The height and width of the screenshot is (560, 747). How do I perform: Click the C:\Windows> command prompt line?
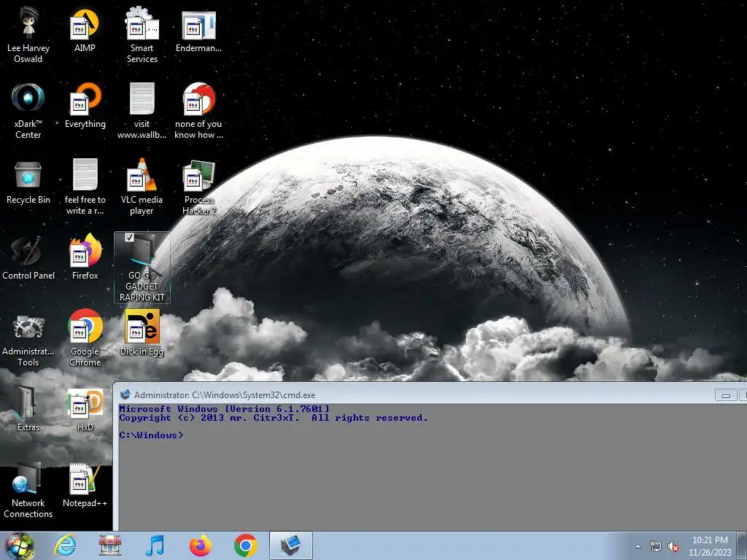pos(151,435)
